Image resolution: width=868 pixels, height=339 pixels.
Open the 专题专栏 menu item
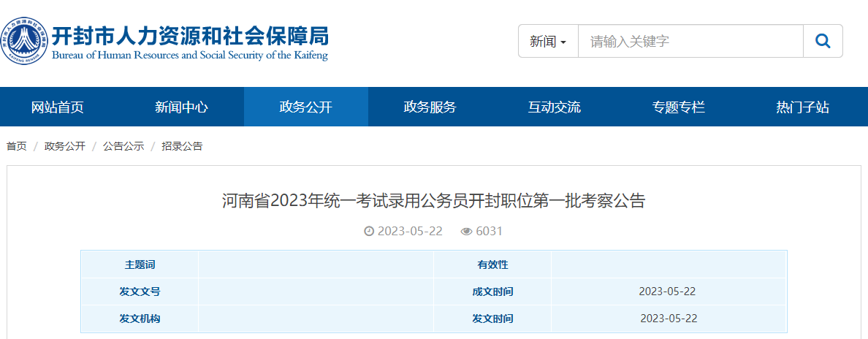pyautogui.click(x=678, y=107)
